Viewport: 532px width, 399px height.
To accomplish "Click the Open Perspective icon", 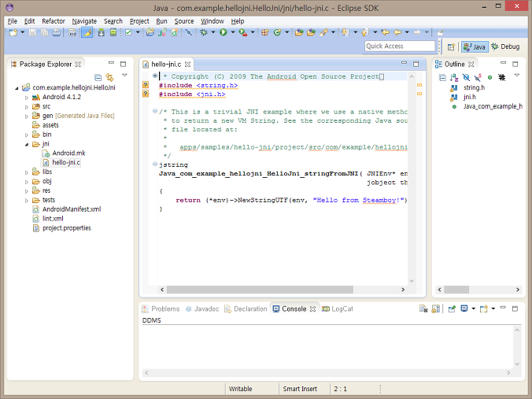I will [451, 46].
